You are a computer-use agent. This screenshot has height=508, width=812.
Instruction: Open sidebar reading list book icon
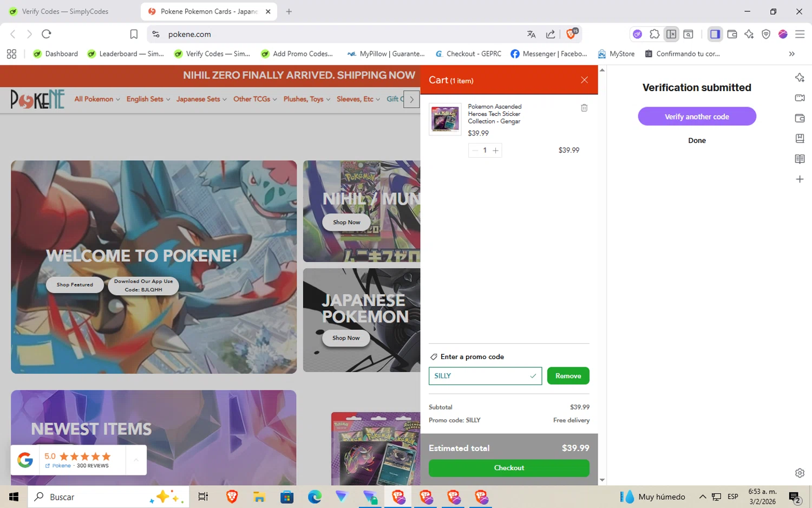(x=800, y=159)
